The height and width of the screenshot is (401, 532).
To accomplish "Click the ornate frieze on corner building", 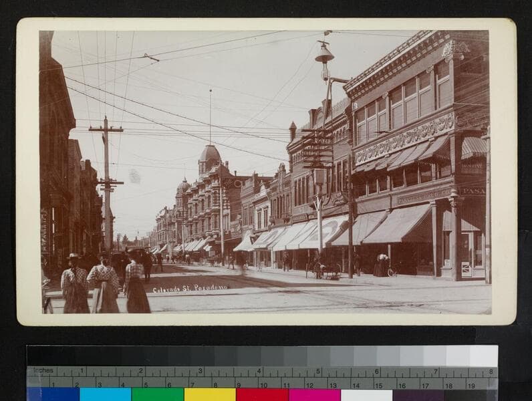I will [x=404, y=139].
